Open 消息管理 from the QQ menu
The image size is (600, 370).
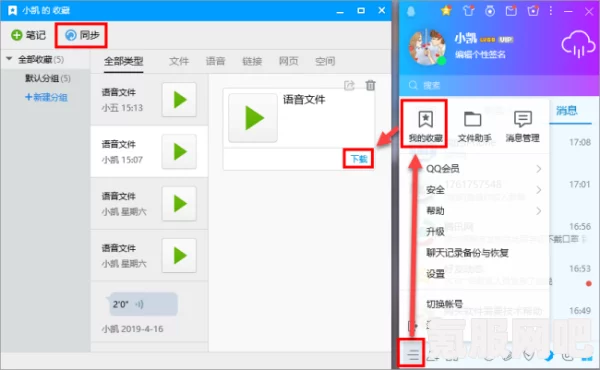tap(522, 126)
